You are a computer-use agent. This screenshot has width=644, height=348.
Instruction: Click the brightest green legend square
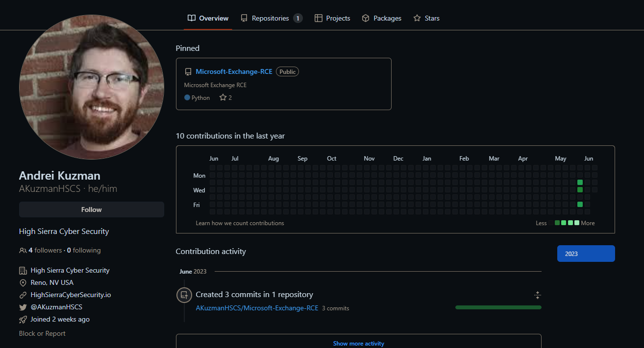click(x=577, y=223)
